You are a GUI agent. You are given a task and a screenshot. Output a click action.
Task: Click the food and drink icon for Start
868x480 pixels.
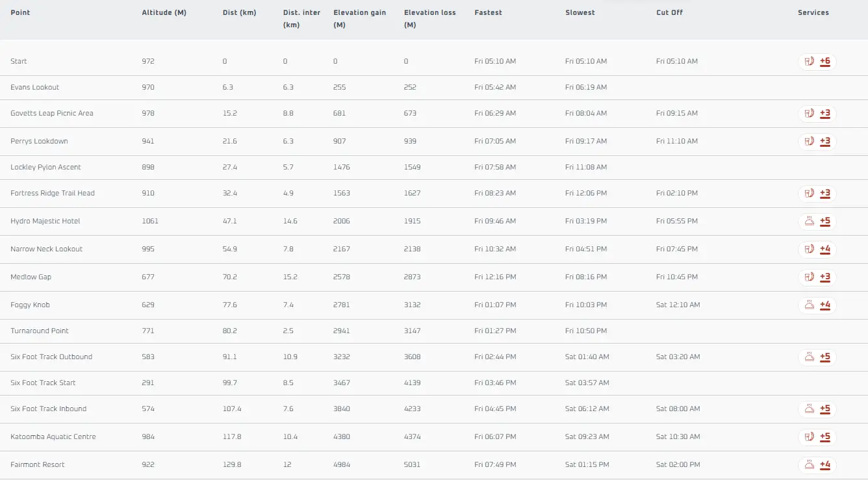810,61
